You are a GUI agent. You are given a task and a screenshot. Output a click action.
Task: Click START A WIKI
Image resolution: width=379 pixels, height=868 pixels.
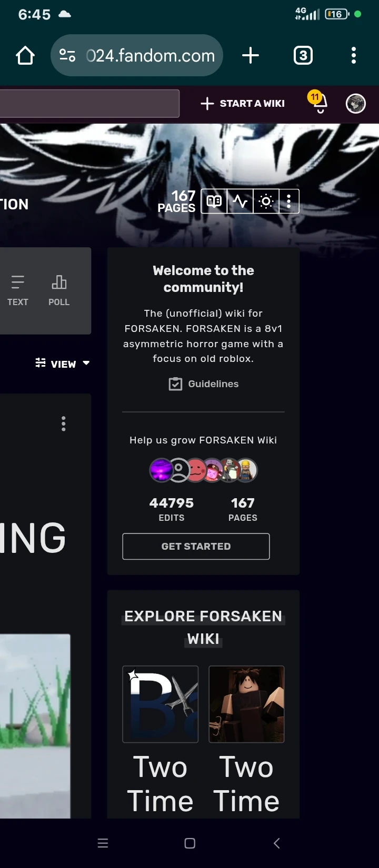click(x=243, y=104)
